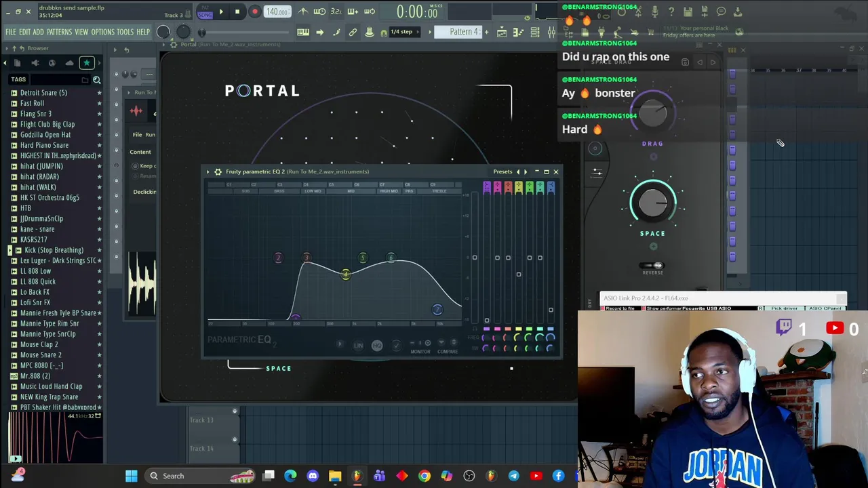
Task: Open the HELP menu
Action: pyautogui.click(x=143, y=32)
